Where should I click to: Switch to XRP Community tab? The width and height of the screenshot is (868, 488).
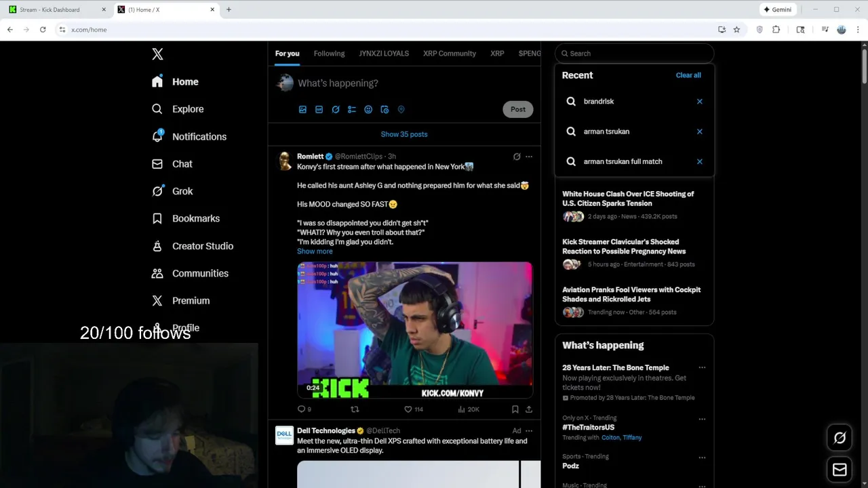450,54
